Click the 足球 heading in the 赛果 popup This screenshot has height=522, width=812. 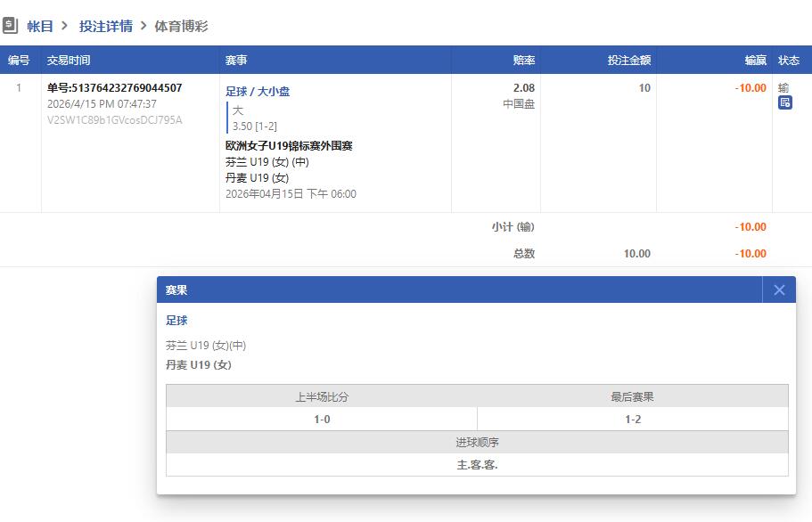pyautogui.click(x=176, y=321)
